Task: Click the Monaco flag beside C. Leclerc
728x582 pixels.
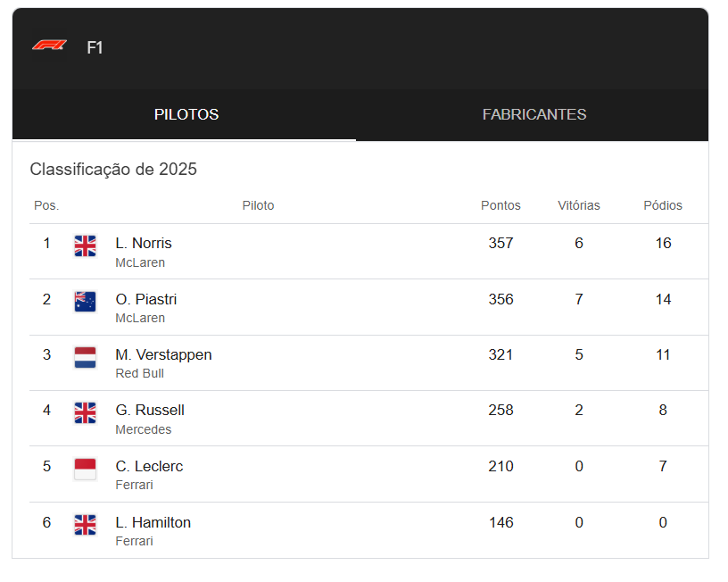Action: coord(85,470)
